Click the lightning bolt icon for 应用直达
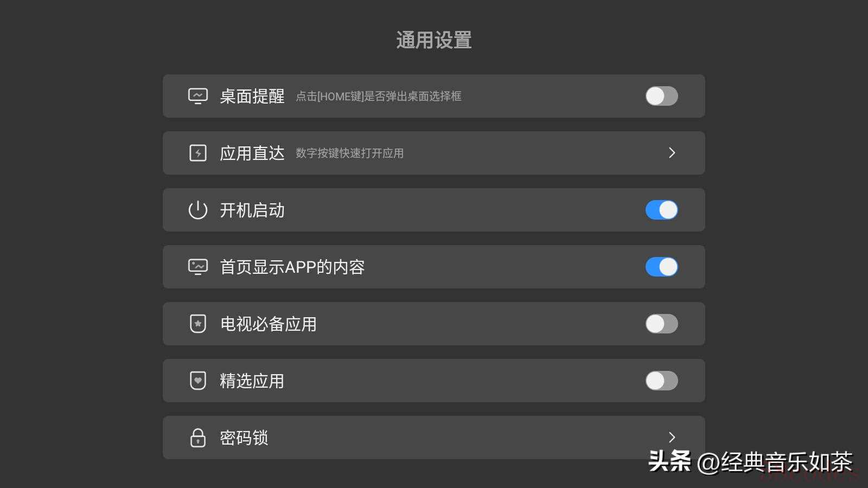 tap(197, 153)
